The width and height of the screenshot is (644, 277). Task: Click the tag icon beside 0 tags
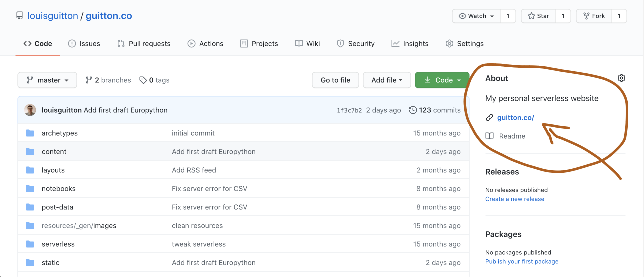[143, 80]
